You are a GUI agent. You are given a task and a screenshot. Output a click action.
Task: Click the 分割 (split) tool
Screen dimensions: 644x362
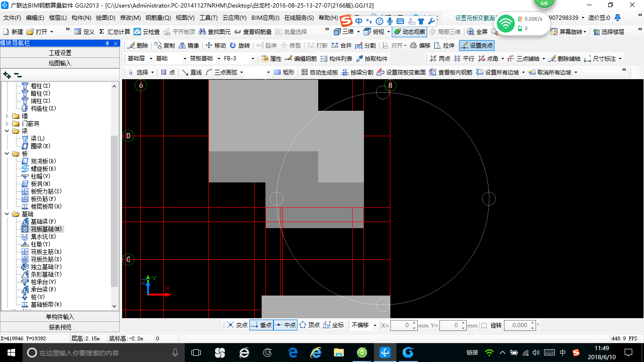[366, 46]
